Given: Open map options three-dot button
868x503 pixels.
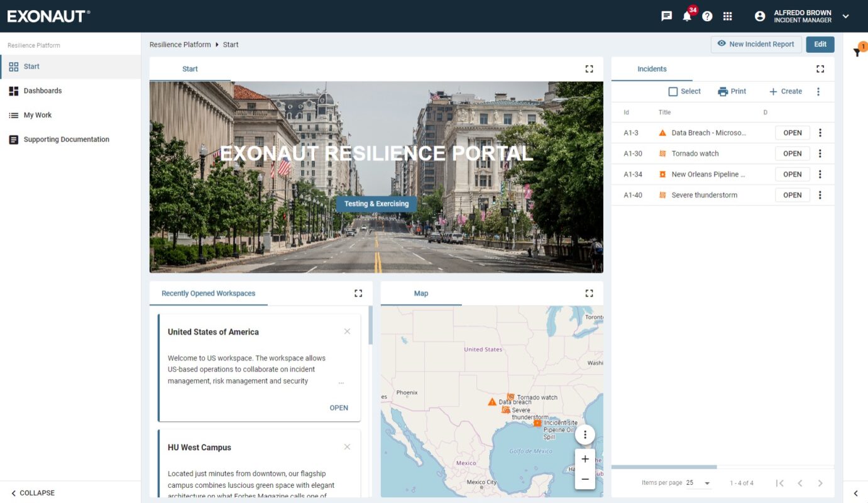Looking at the screenshot, I should (585, 435).
